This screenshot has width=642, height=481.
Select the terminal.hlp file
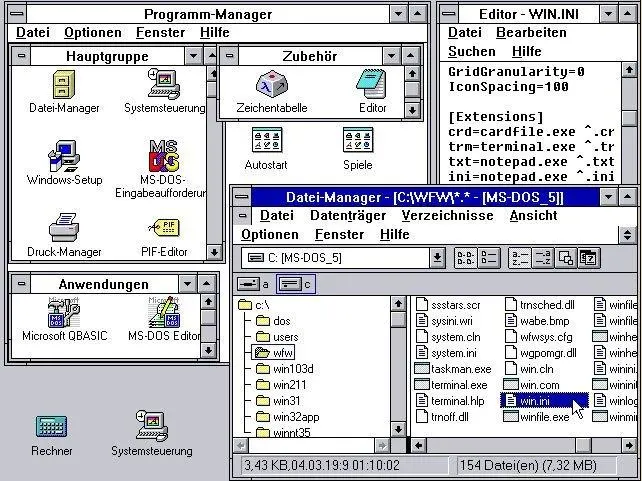point(450,401)
